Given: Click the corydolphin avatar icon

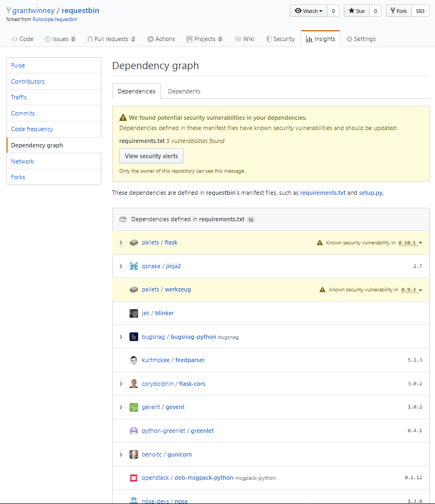Looking at the screenshot, I should 134,384.
